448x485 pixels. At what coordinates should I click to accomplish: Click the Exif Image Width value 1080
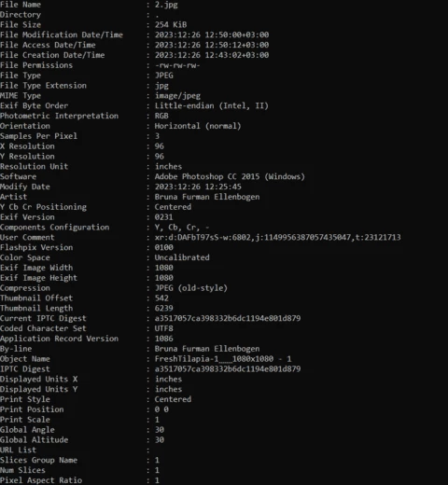(164, 268)
